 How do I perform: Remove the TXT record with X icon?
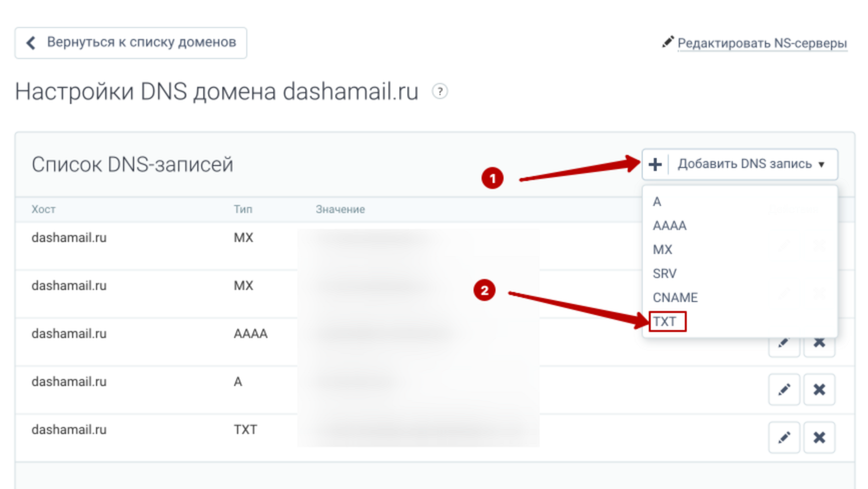click(x=819, y=438)
